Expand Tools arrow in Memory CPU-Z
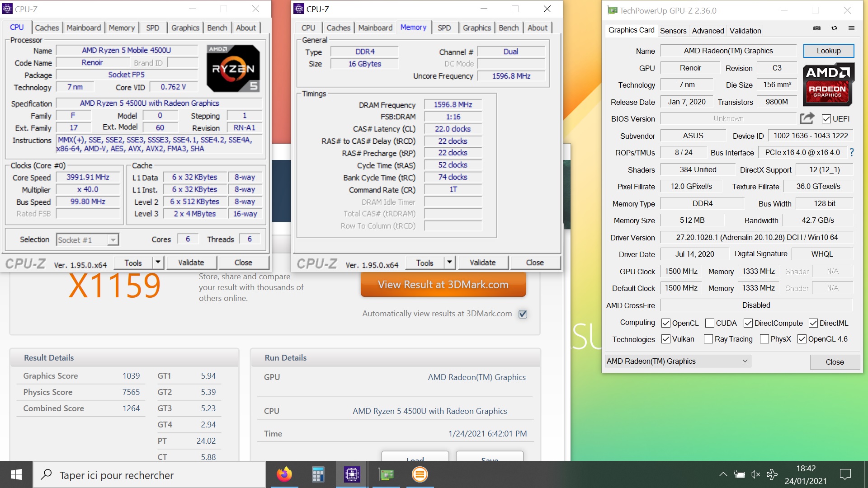This screenshot has height=488, width=868. coord(449,263)
